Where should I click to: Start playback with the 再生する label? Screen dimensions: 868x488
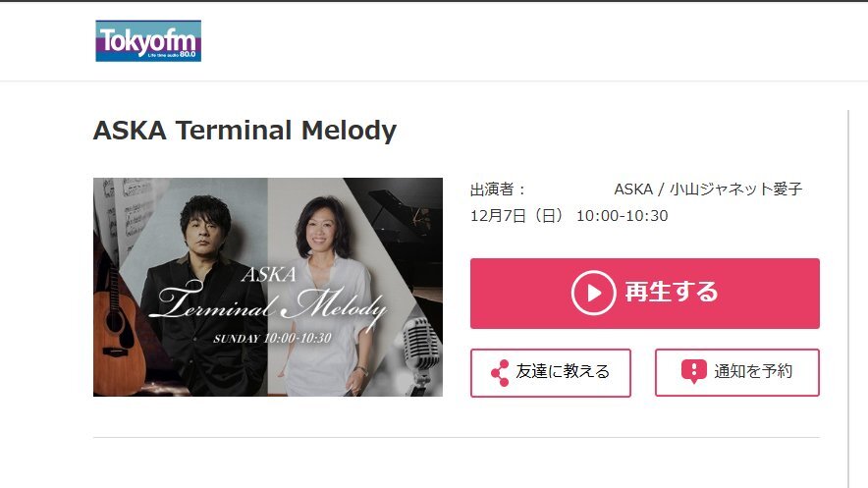(x=672, y=293)
